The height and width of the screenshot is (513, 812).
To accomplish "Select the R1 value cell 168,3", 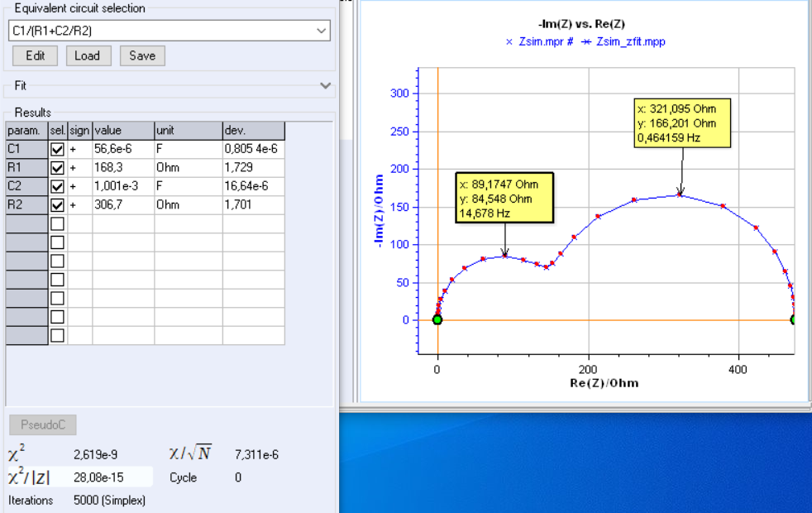I will click(123, 168).
